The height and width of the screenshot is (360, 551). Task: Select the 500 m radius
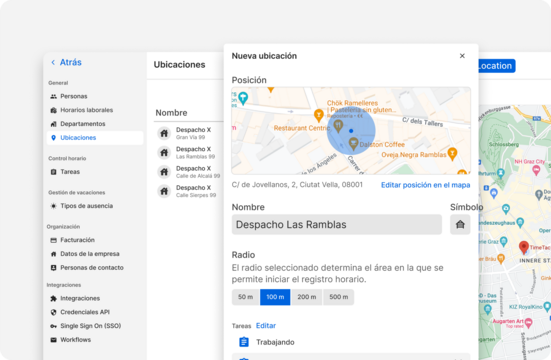pyautogui.click(x=339, y=297)
